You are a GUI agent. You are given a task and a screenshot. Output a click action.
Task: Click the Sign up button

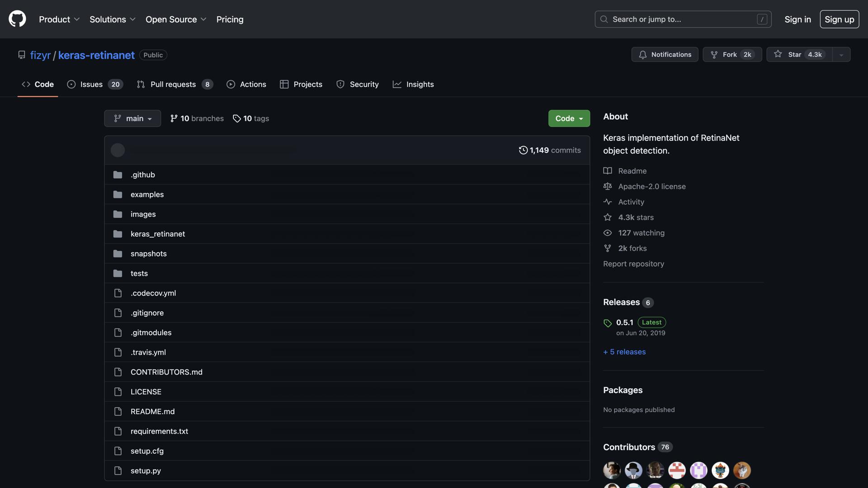(839, 19)
